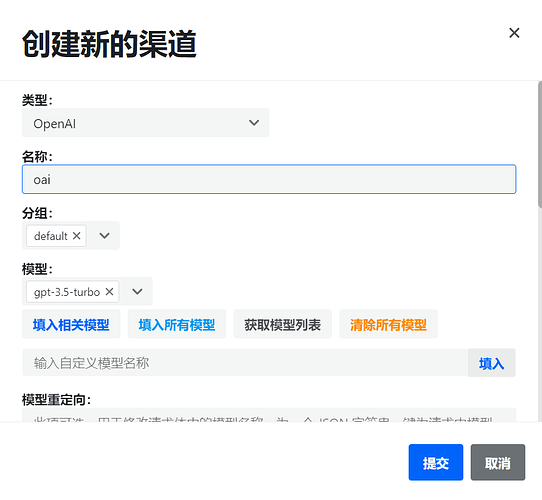This screenshot has height=500, width=542.
Task: Click 获取模型列表 button
Action: (283, 324)
